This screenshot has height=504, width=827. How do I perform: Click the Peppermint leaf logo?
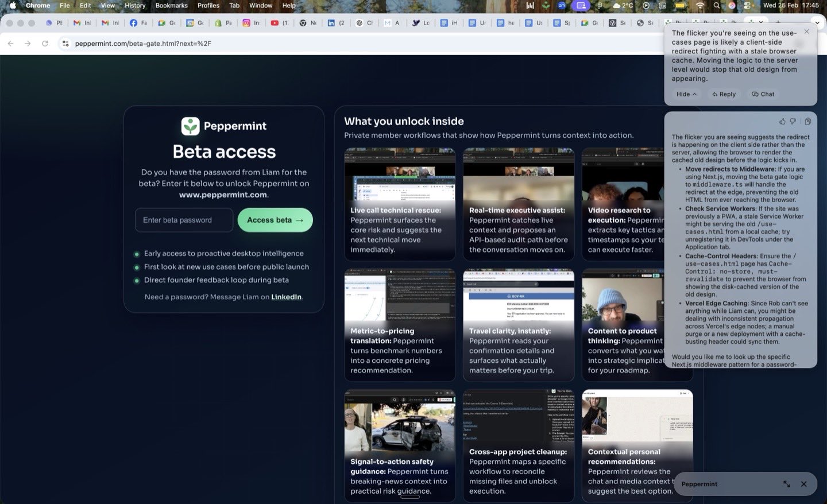pyautogui.click(x=190, y=126)
